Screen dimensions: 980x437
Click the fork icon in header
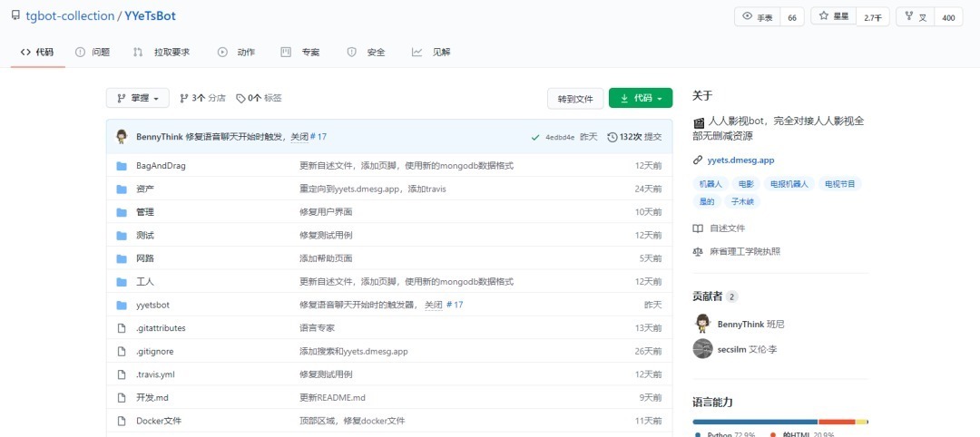(x=908, y=17)
